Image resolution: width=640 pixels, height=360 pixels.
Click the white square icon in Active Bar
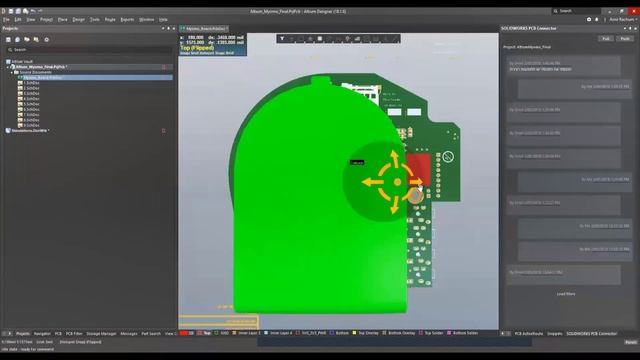click(320, 39)
